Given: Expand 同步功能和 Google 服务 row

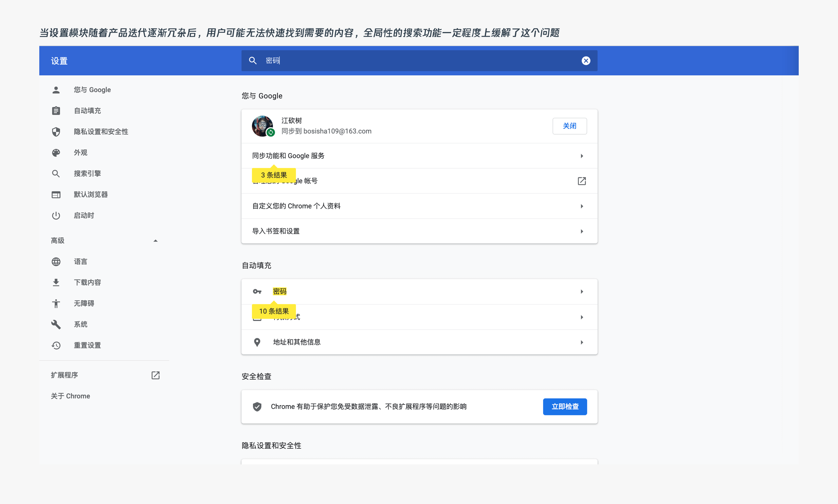Looking at the screenshot, I should pyautogui.click(x=582, y=156).
